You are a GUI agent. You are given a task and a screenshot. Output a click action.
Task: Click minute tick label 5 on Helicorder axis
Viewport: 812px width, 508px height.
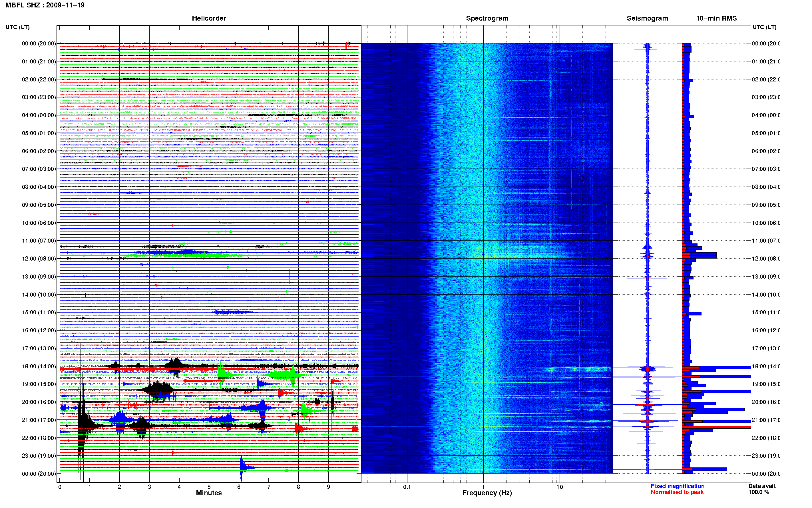click(x=209, y=487)
